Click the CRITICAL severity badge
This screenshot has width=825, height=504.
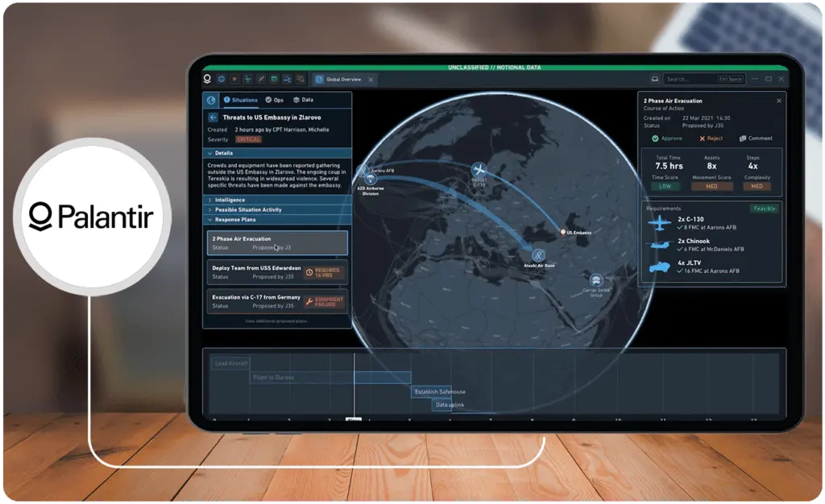click(x=248, y=139)
